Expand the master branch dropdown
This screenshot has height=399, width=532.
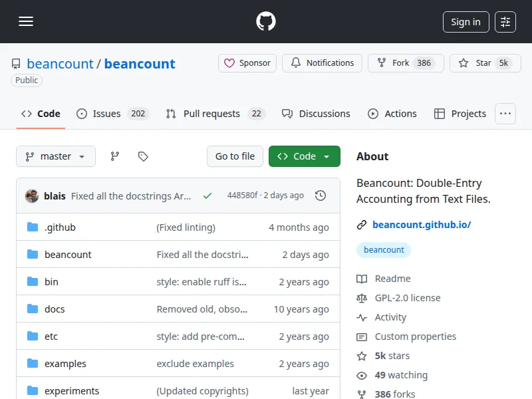pos(56,156)
